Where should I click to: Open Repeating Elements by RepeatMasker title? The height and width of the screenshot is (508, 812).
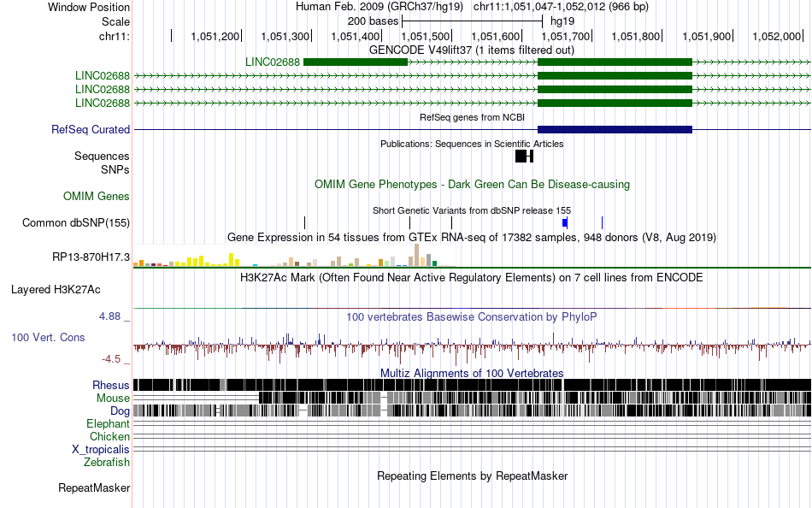pyautogui.click(x=473, y=476)
